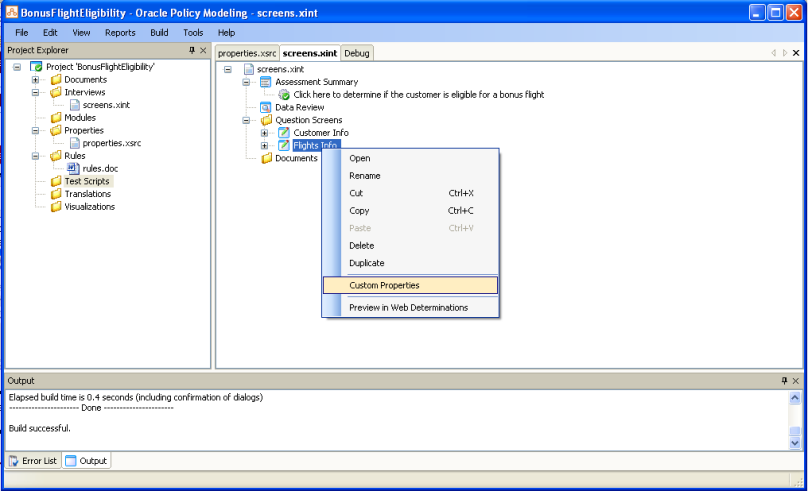Collapse the Rules folder
808x491 pixels.
(36, 156)
